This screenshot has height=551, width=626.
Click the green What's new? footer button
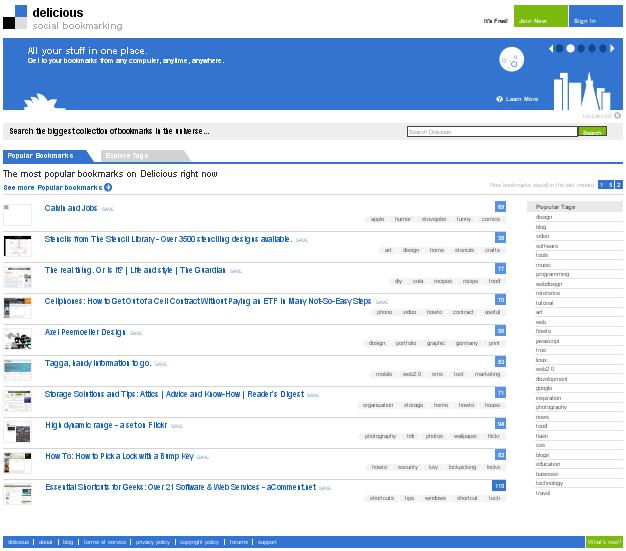coord(604,542)
